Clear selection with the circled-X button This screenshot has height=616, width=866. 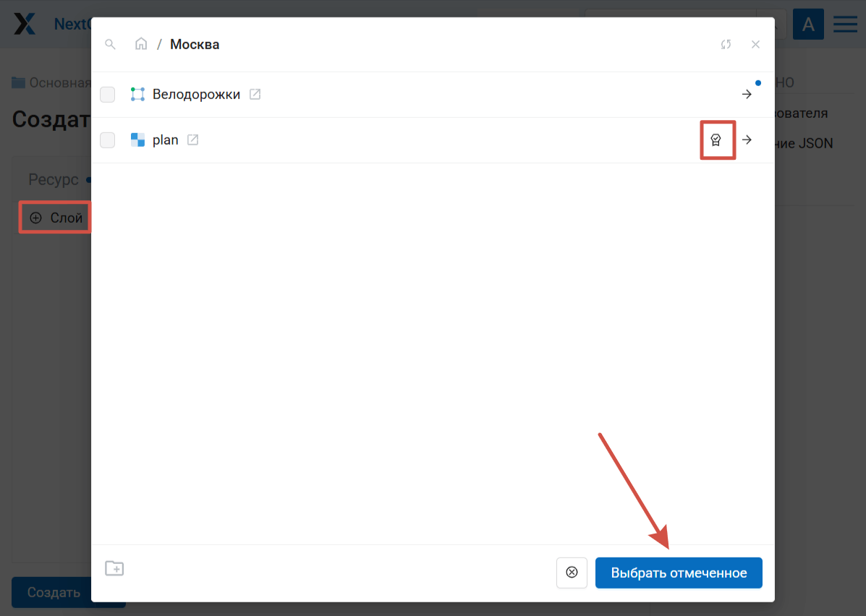point(572,573)
